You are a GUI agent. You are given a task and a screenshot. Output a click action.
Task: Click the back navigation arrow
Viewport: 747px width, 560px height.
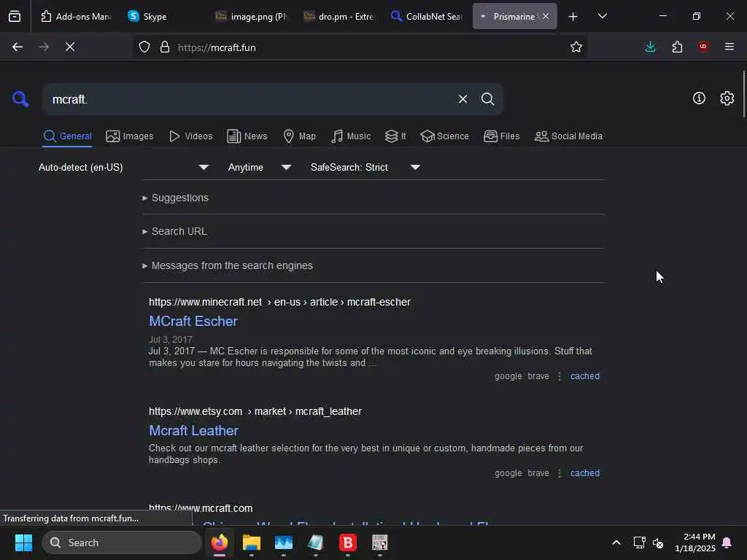pos(18,47)
